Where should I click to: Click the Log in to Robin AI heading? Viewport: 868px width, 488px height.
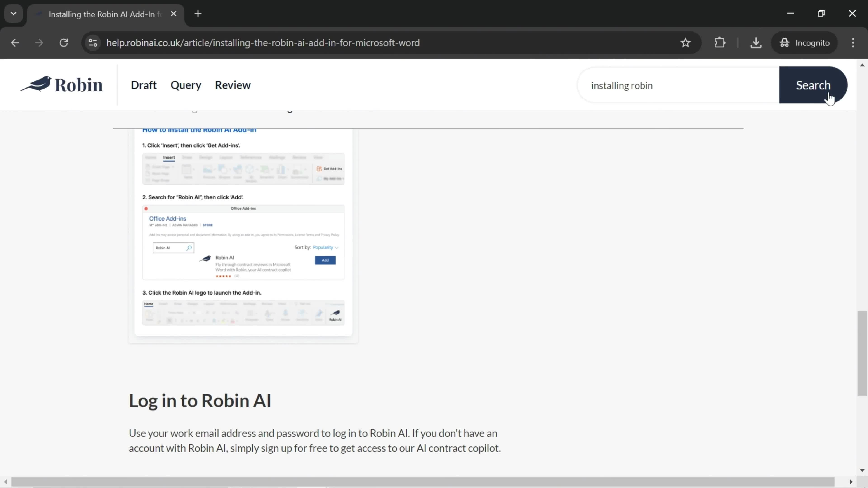[x=200, y=400]
